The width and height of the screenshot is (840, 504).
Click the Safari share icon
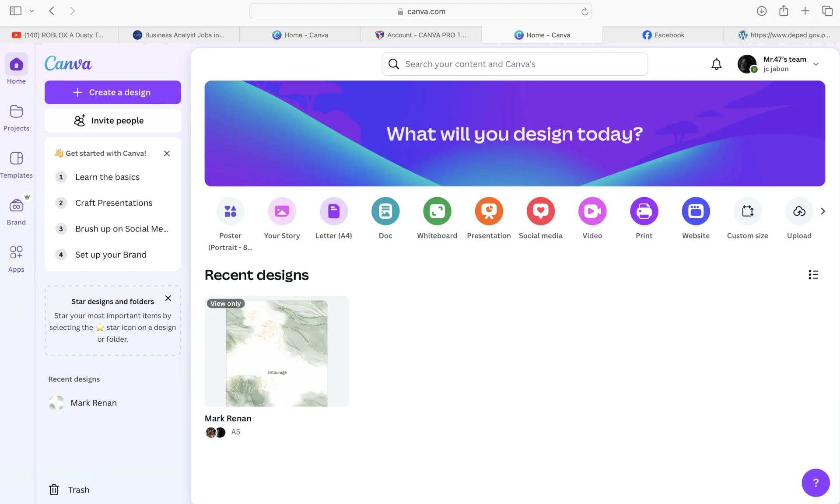[783, 11]
